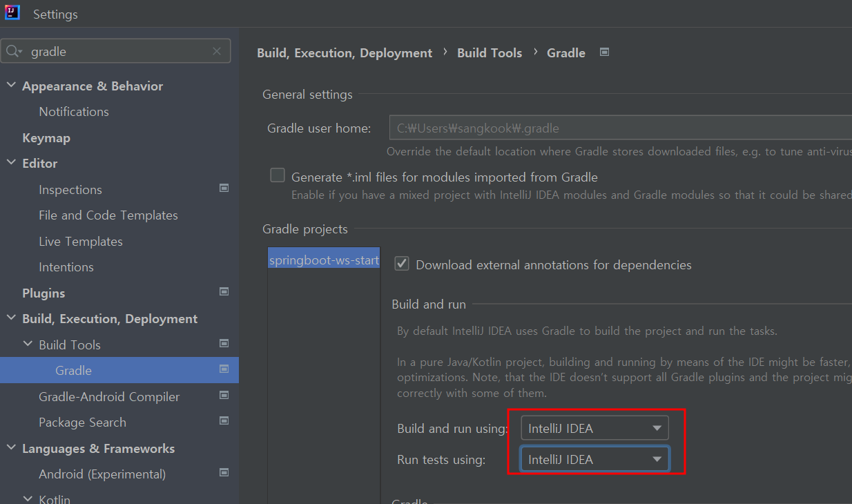Viewport: 852px width, 504px height.
Task: Open the Keymap settings page
Action: (46, 138)
